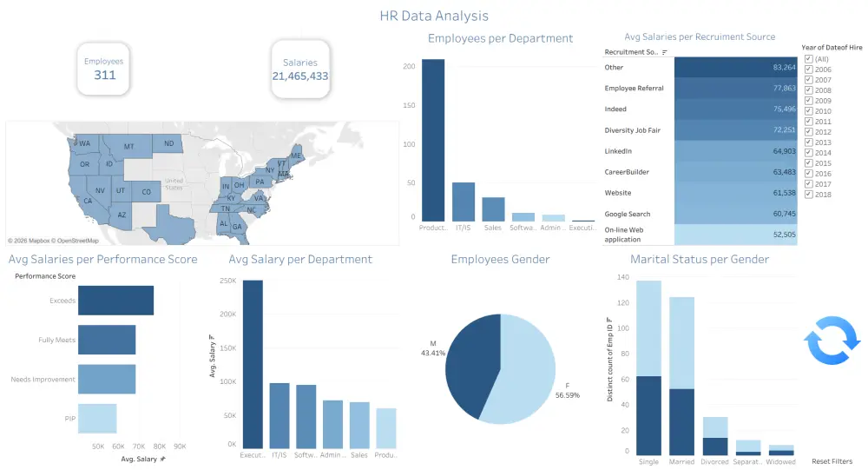Click the Executive bar in Avg Salary per Department
Viewport: 868px width, 470px height.
253,364
